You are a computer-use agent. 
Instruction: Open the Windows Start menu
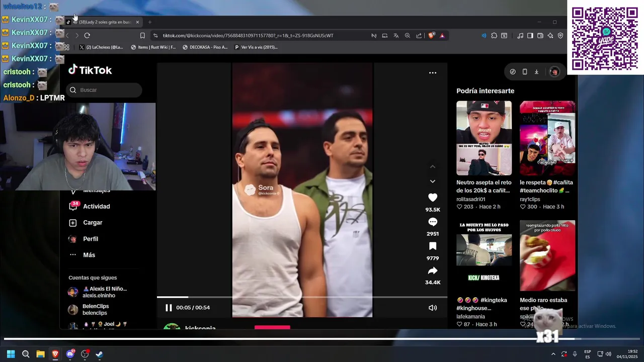pos(11,354)
